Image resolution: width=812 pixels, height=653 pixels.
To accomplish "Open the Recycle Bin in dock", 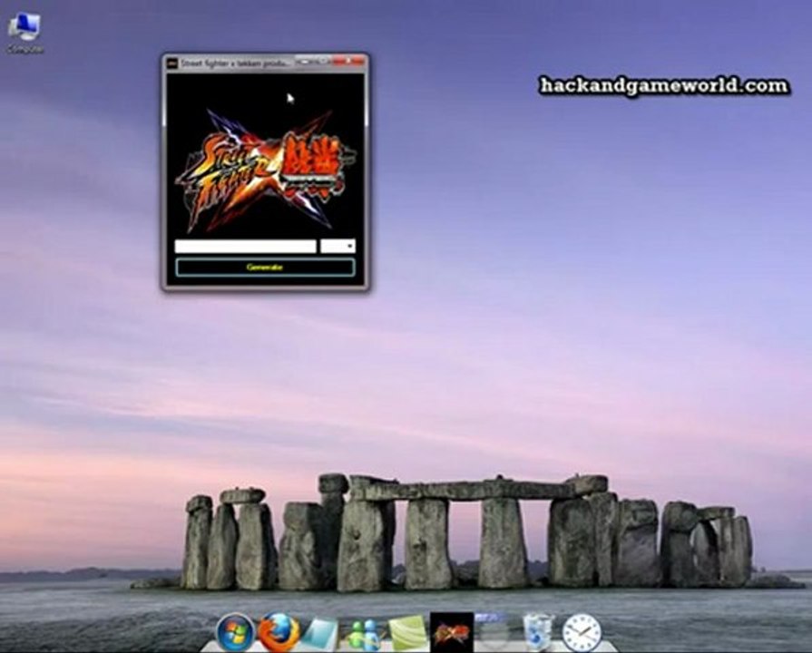I will click(x=537, y=632).
